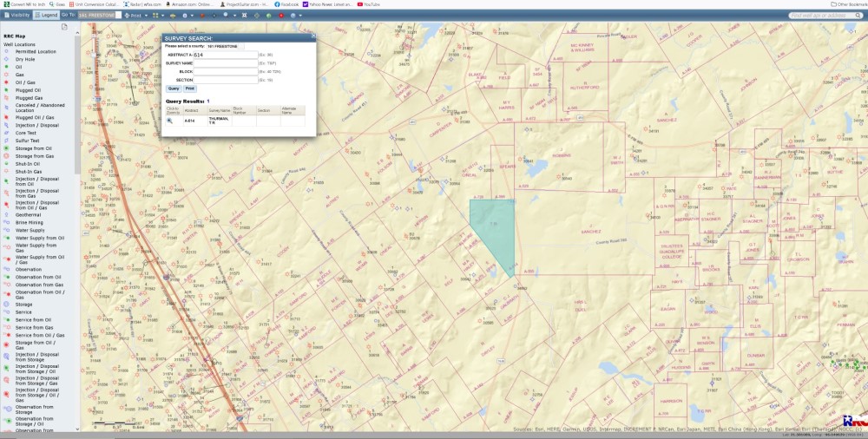This screenshot has height=439, width=868.
Task: Open the Facebook bookmark
Action: pos(286,3)
